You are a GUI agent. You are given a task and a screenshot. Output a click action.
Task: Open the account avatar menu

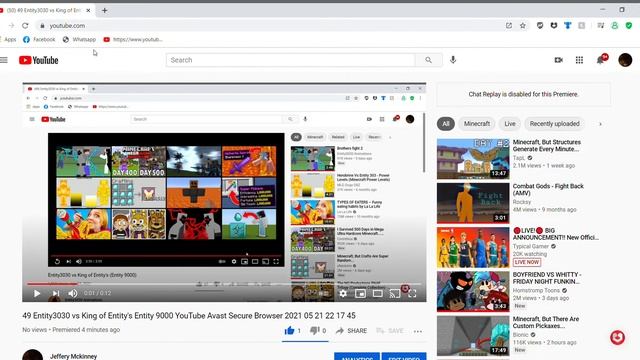625,60
